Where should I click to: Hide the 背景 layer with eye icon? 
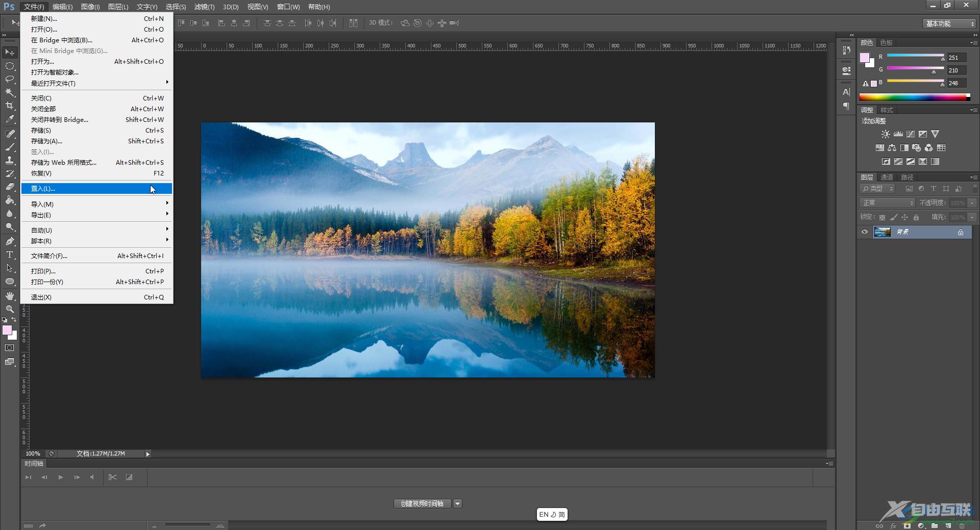point(865,232)
